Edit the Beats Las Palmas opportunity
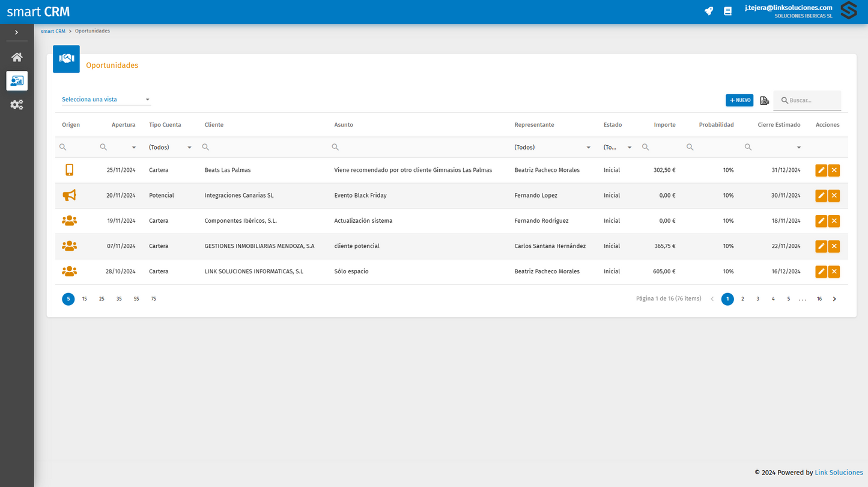The height and width of the screenshot is (487, 868). (x=821, y=171)
